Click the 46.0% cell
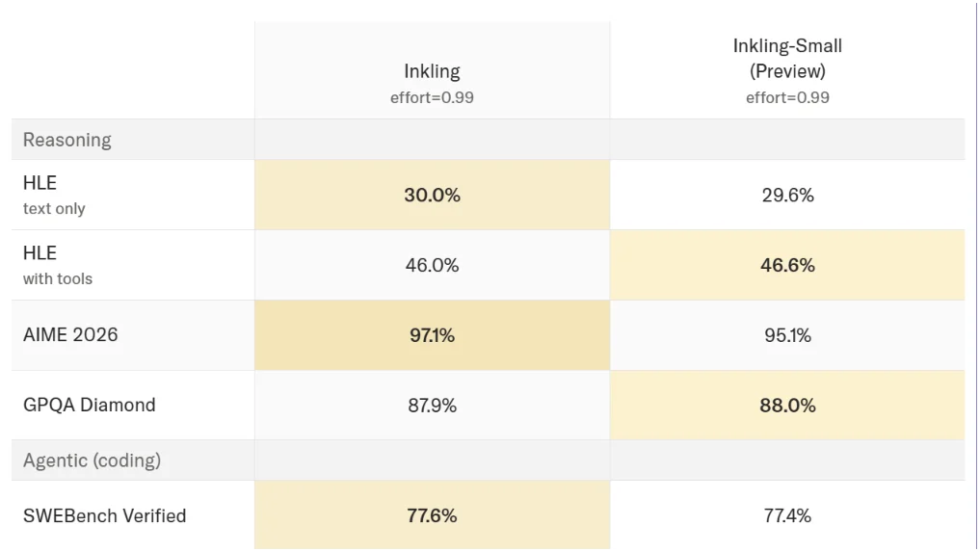 click(x=432, y=265)
